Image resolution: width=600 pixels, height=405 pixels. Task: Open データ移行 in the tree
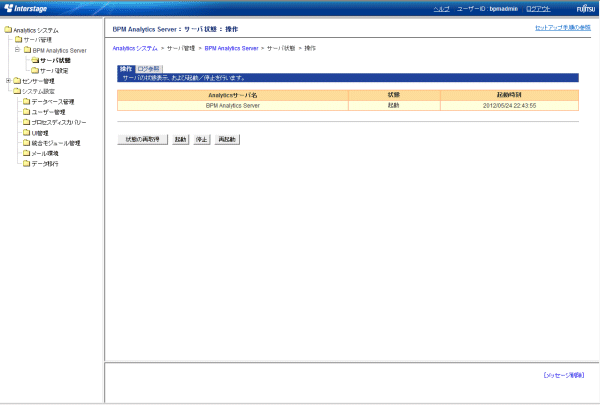[45, 163]
